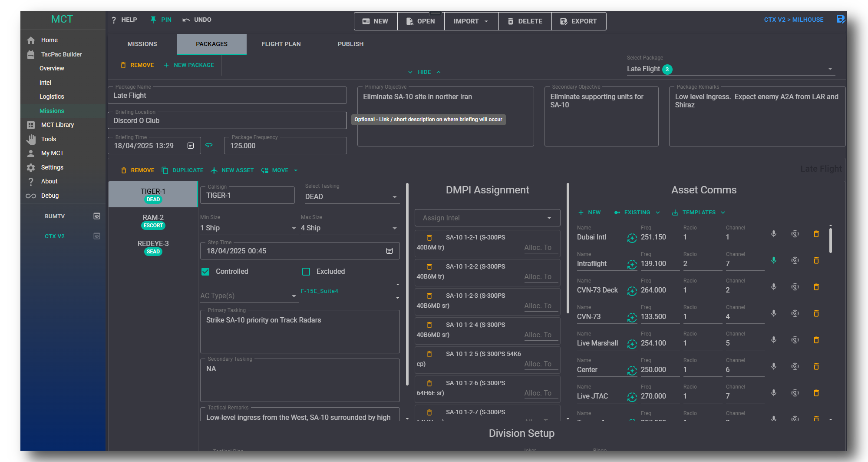Click the radio settings icon for Live Marshall

coord(795,340)
